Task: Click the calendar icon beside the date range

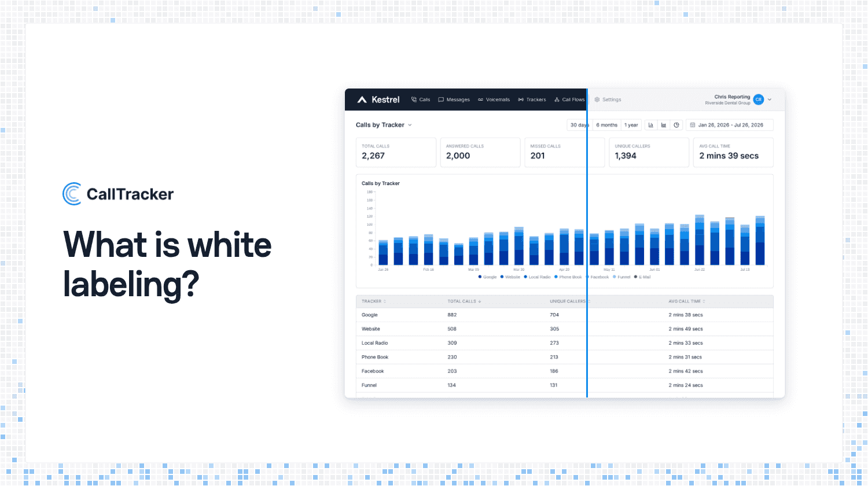Action: click(693, 125)
